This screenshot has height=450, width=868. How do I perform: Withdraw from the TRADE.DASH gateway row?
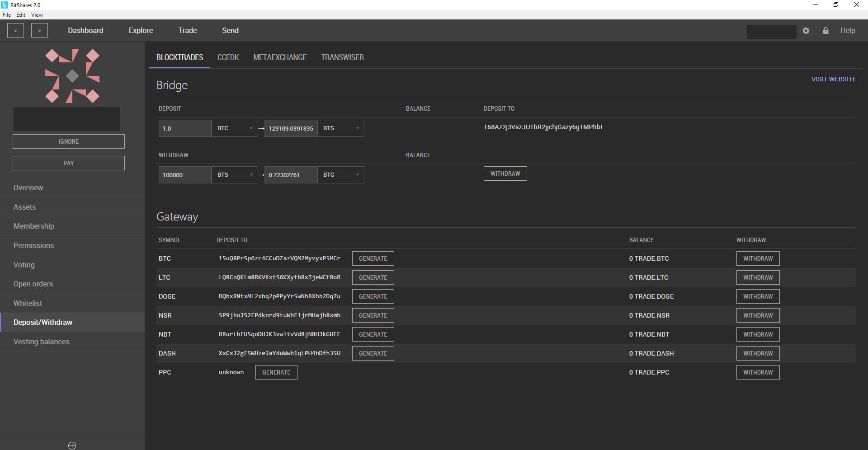point(758,353)
